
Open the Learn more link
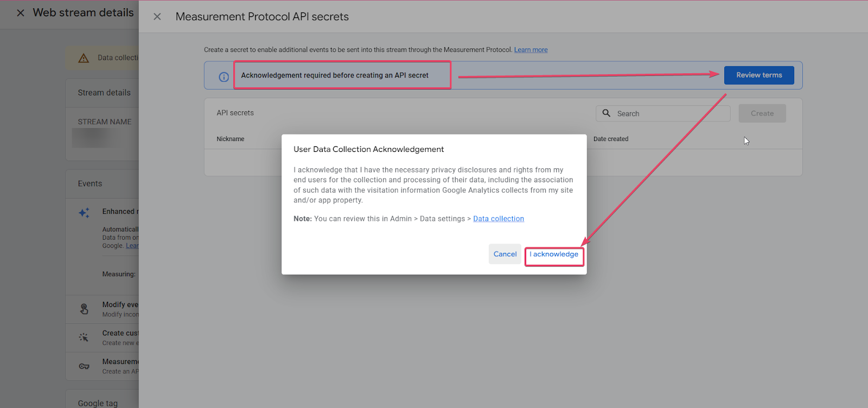(531, 50)
